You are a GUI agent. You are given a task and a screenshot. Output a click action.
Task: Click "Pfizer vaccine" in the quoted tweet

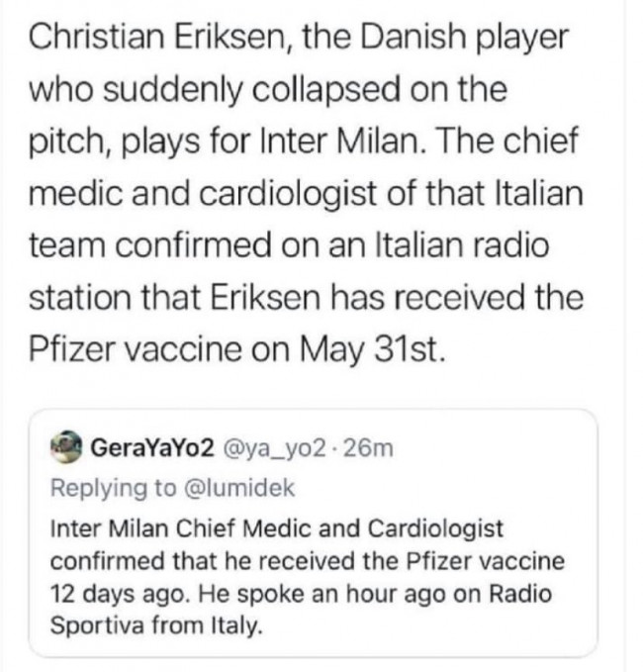483,562
